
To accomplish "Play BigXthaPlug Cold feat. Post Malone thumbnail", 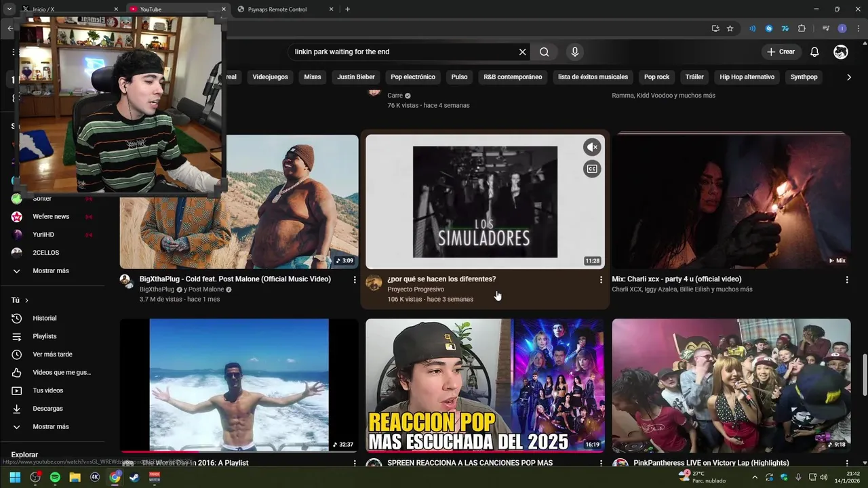I will (239, 201).
